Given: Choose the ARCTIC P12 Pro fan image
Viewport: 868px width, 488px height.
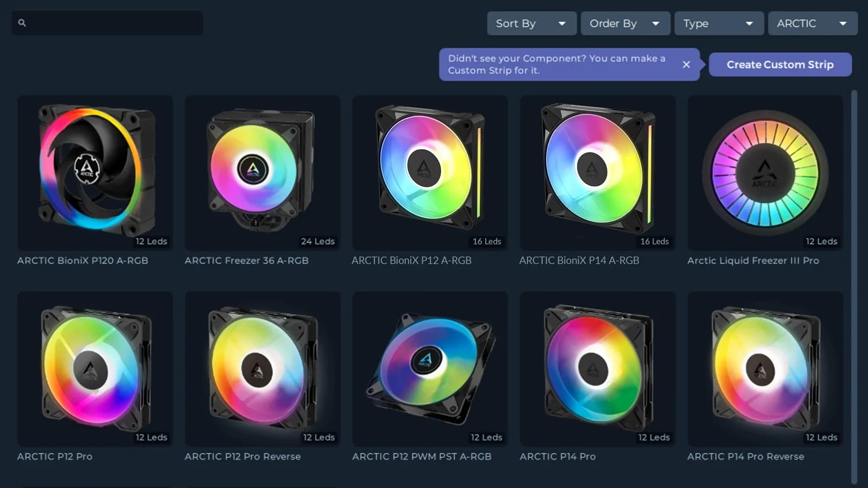Looking at the screenshot, I should [95, 369].
